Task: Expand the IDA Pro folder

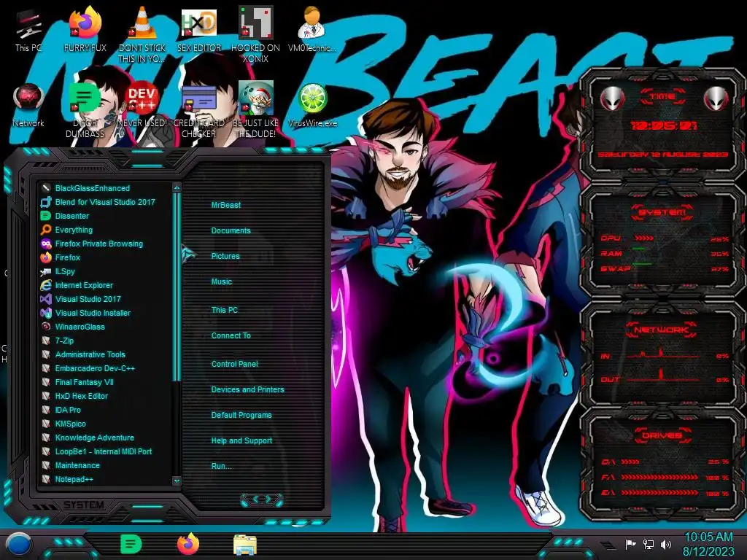Action: (x=68, y=410)
